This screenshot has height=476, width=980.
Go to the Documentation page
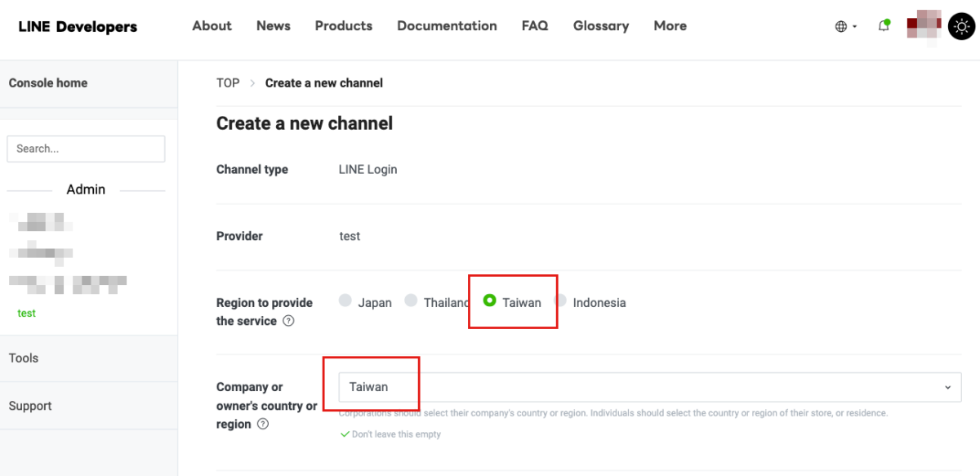(447, 26)
